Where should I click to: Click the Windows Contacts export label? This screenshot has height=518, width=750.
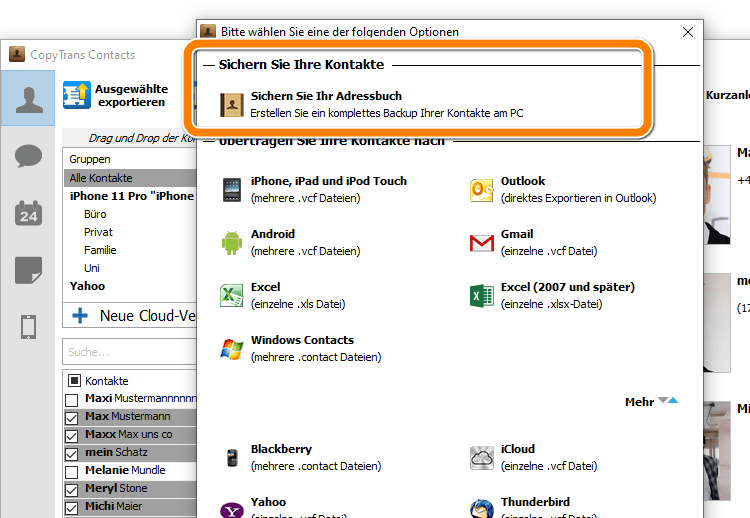coord(302,340)
